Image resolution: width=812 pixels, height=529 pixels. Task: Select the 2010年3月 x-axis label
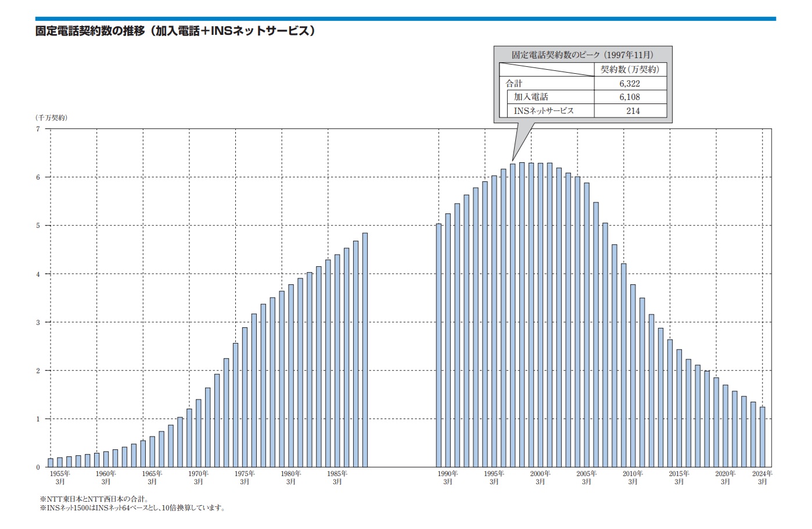click(633, 477)
